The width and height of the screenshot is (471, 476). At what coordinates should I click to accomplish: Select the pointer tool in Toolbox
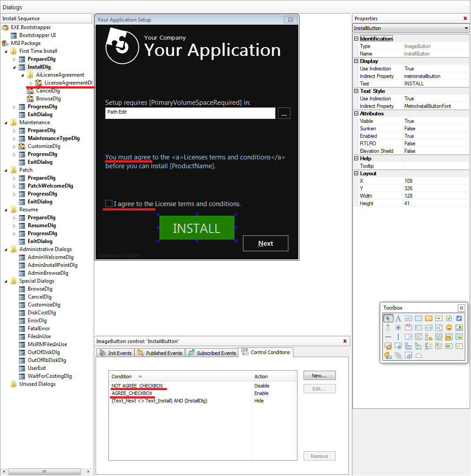coord(388,318)
